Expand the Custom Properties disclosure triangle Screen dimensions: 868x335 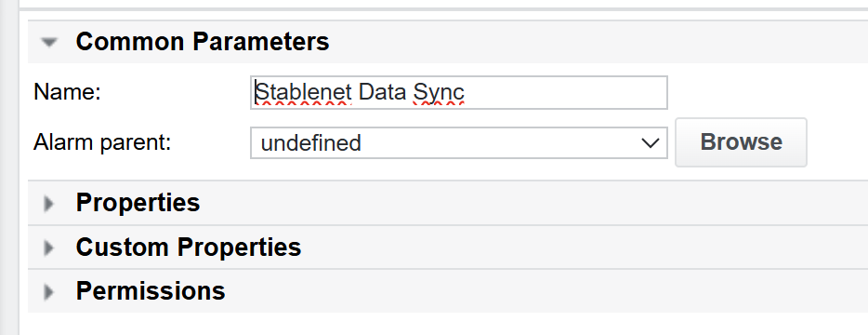tap(48, 248)
